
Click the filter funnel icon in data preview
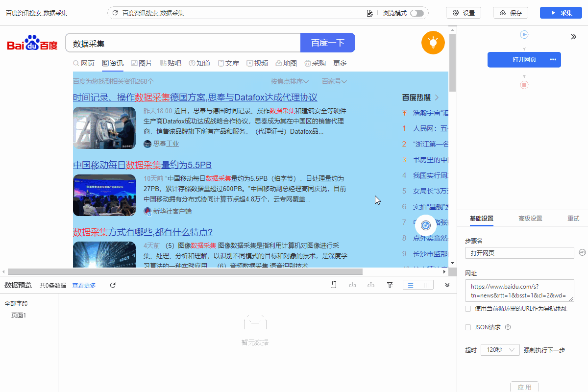(390, 285)
